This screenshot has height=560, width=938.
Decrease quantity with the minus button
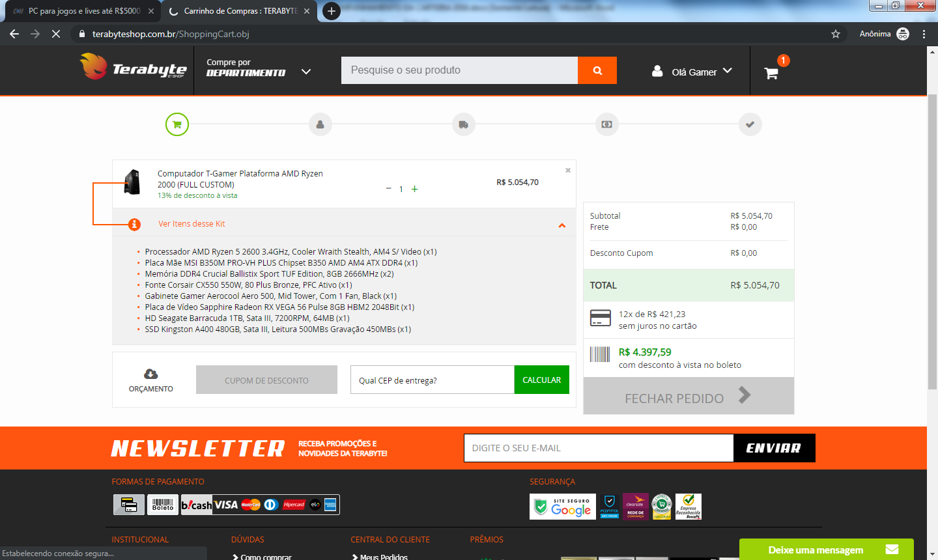[389, 189]
